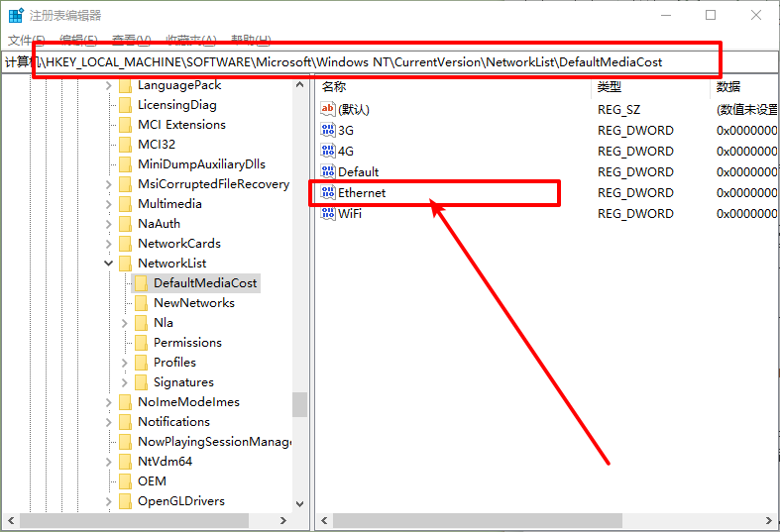This screenshot has height=532, width=780.
Task: Select the NetworkCards key
Action: tap(178, 244)
